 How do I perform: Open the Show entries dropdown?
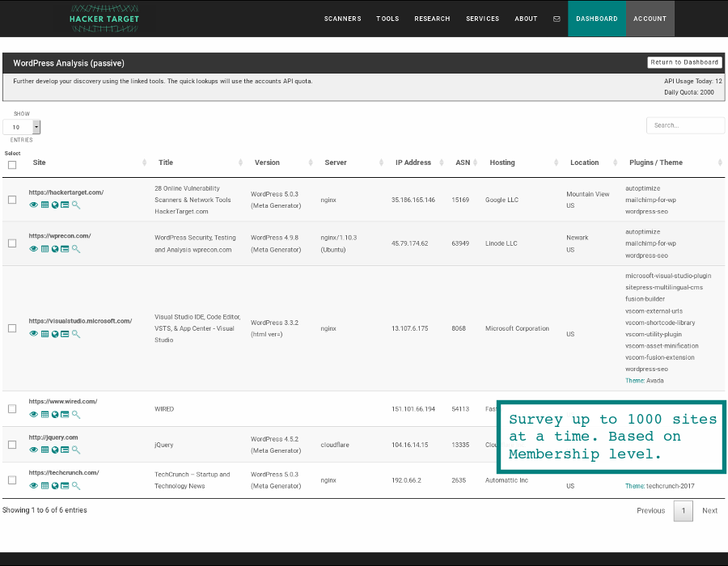(21, 127)
